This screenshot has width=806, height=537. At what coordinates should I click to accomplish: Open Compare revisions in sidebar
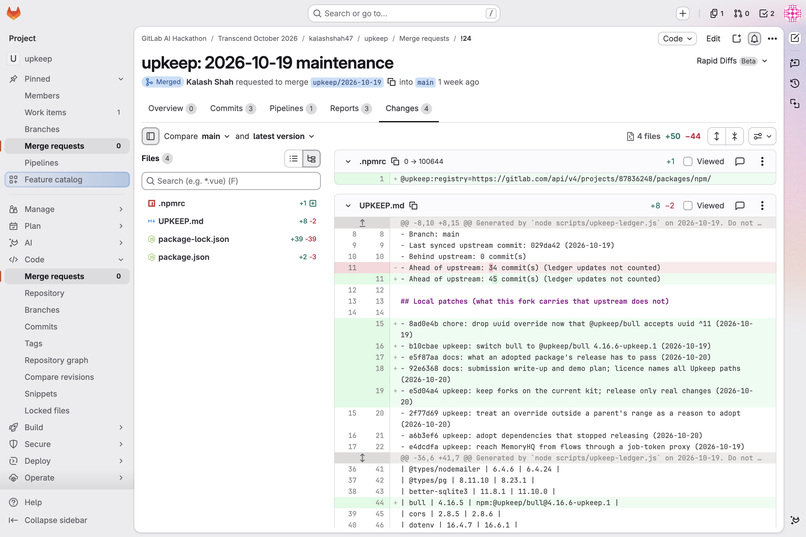pyautogui.click(x=59, y=377)
